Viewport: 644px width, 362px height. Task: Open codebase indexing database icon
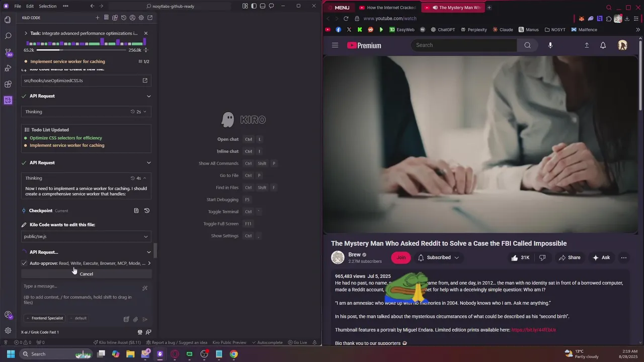coord(126,319)
